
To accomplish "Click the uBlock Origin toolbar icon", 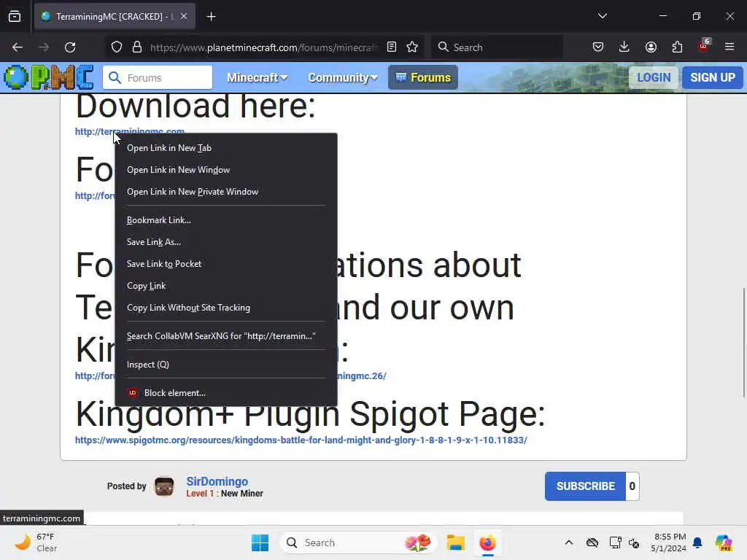I will (x=704, y=46).
